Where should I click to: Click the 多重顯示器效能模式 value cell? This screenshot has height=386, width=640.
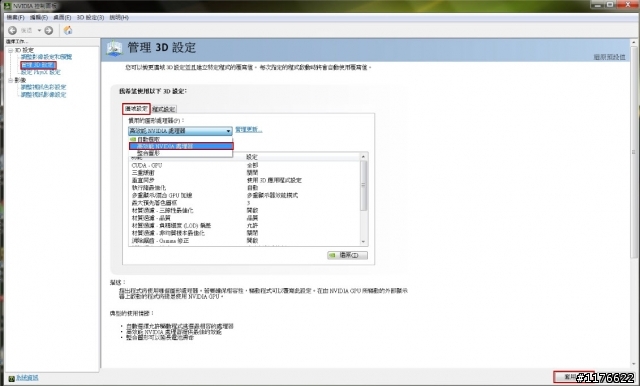click(x=272, y=195)
